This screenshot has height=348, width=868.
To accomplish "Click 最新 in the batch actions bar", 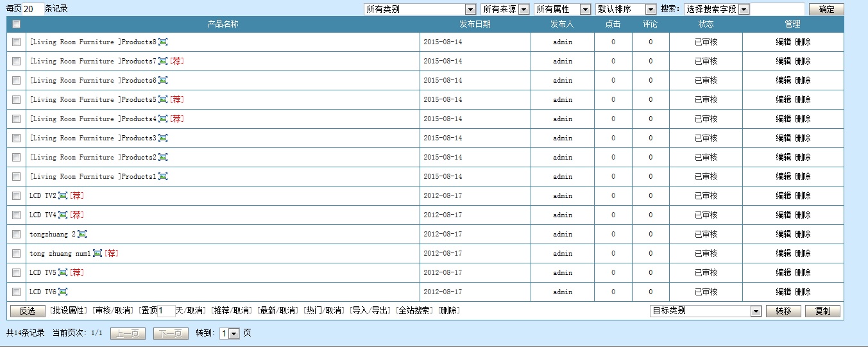I will tap(268, 311).
